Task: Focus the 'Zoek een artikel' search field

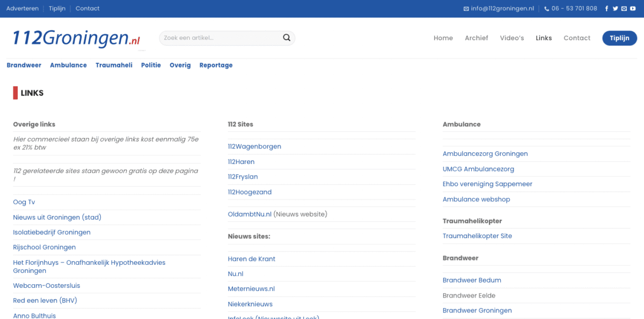Action: pyautogui.click(x=220, y=38)
